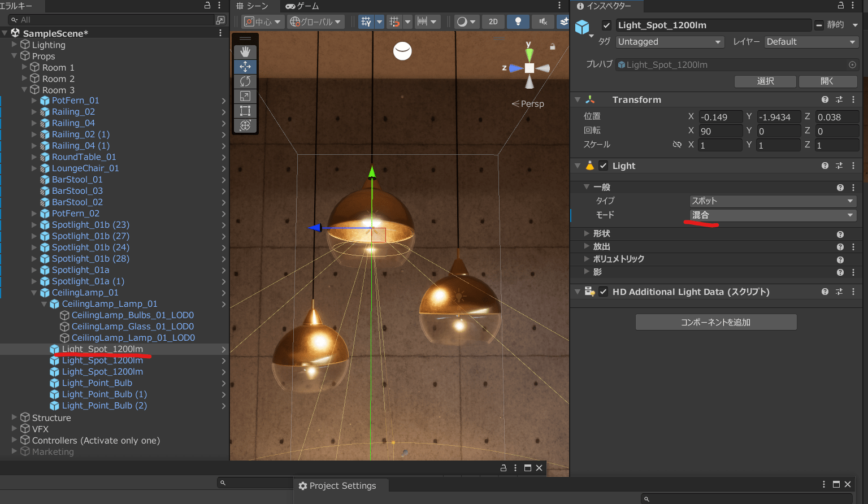Open the Light mode dropdown
Screen dimensions: 868x504
tap(772, 215)
